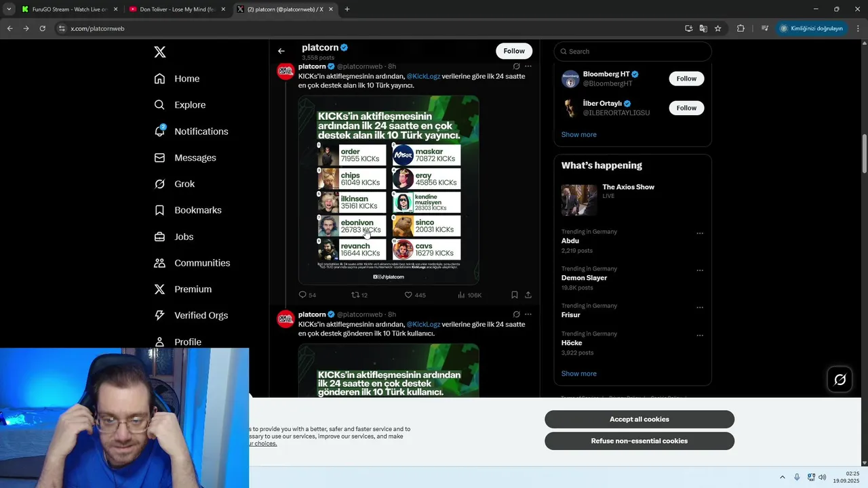Open Home from the sidebar
This screenshot has height=488, width=868.
(177, 79)
